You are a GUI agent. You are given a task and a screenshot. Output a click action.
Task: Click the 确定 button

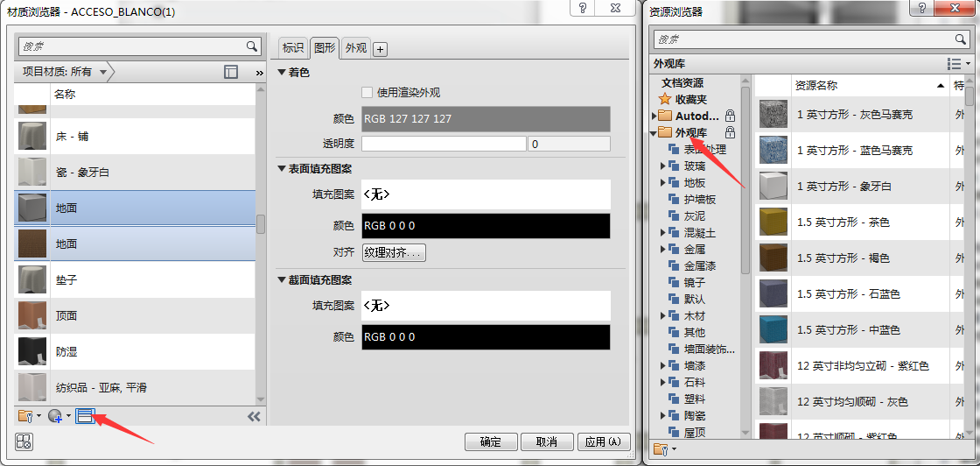pos(491,441)
